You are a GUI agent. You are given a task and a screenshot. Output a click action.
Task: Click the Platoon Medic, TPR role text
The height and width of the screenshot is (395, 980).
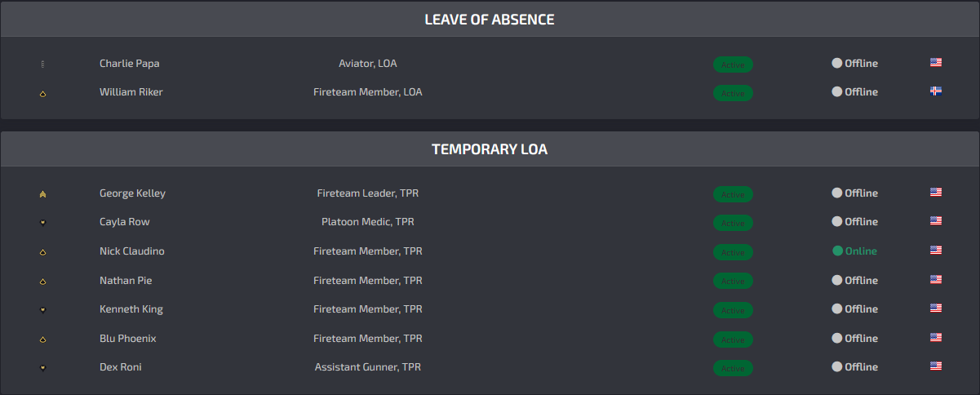(368, 222)
